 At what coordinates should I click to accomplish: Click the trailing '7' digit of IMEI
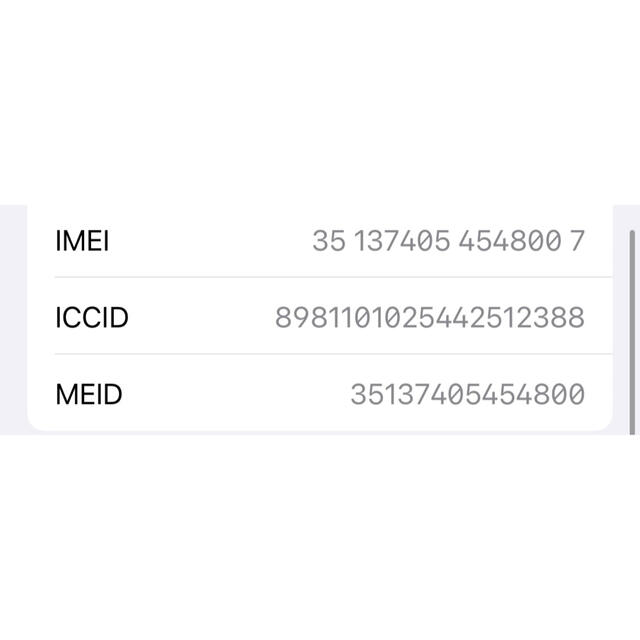point(578,241)
